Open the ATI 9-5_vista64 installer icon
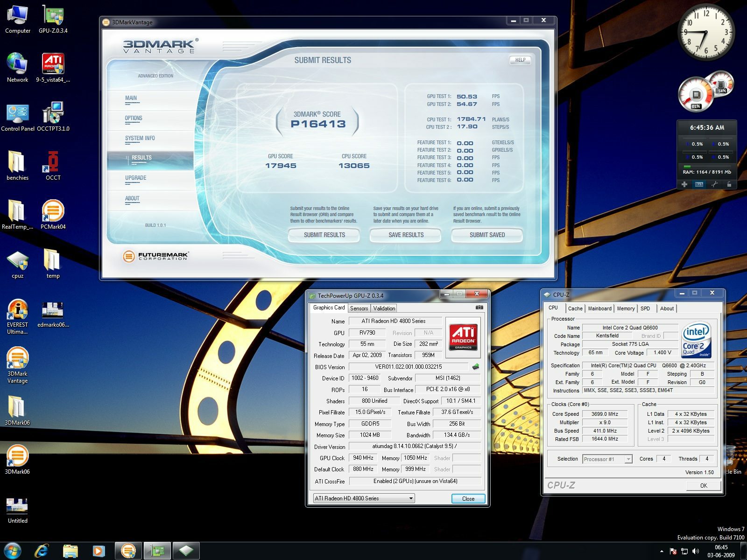This screenshot has height=560, width=747. (53, 68)
